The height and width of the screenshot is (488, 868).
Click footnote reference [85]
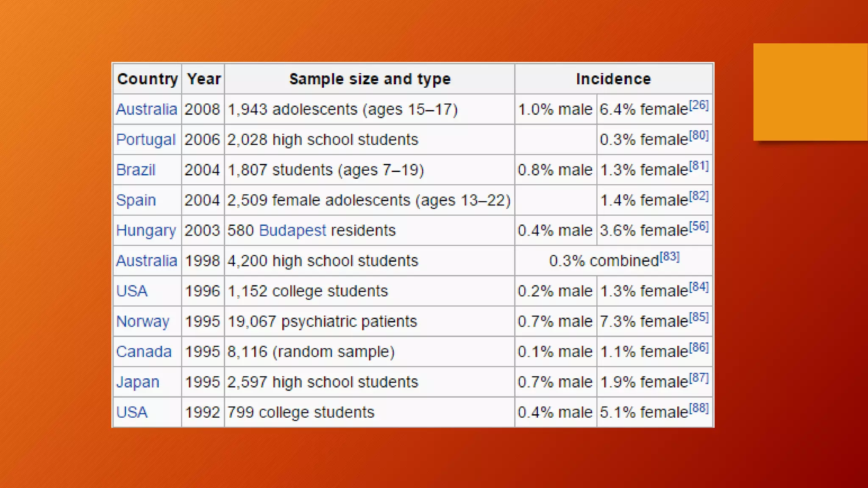[698, 317]
